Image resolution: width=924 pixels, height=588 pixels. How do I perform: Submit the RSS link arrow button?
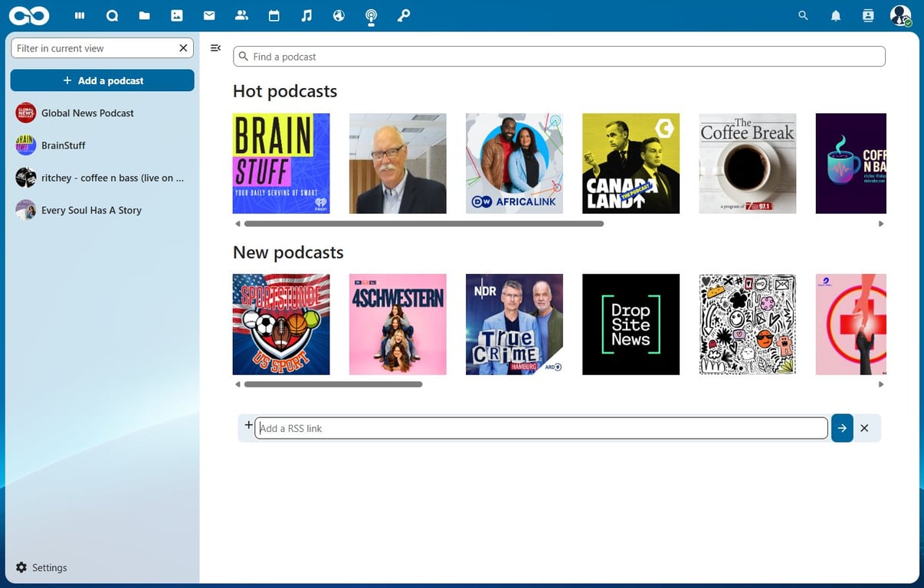point(842,428)
